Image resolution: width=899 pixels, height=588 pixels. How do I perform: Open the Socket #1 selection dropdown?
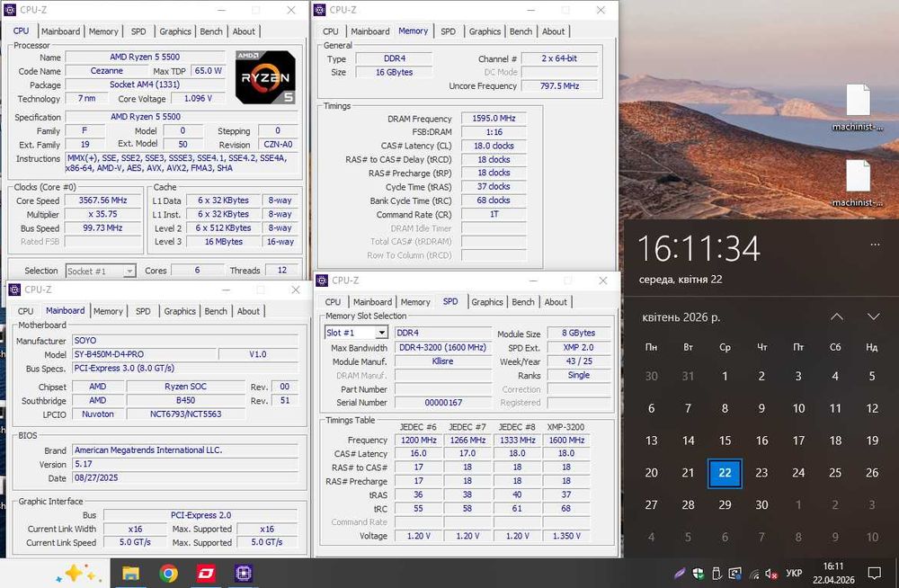[x=129, y=271]
